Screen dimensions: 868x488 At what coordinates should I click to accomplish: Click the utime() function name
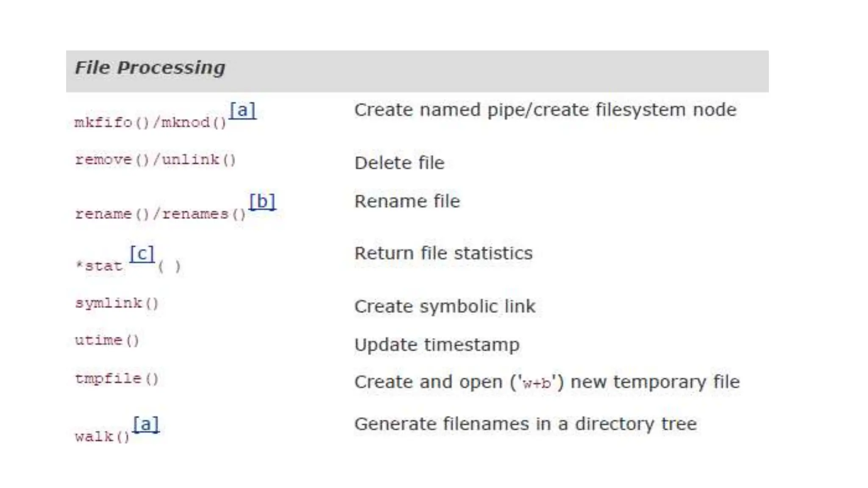pyautogui.click(x=107, y=341)
